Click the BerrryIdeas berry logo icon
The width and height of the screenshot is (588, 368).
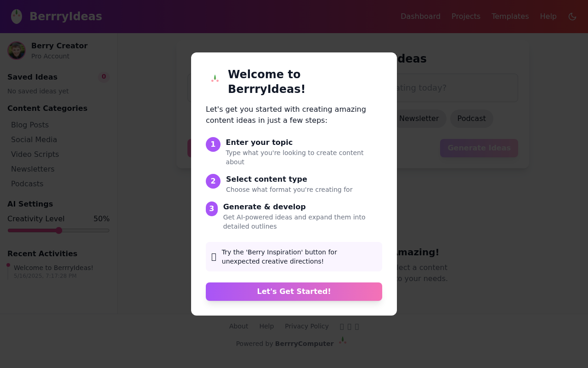[x=16, y=16]
